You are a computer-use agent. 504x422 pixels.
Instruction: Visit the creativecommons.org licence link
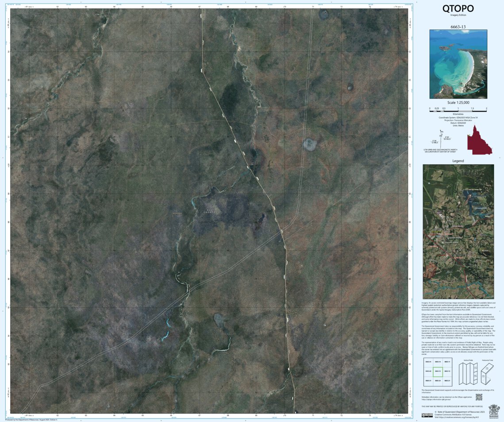(458, 417)
